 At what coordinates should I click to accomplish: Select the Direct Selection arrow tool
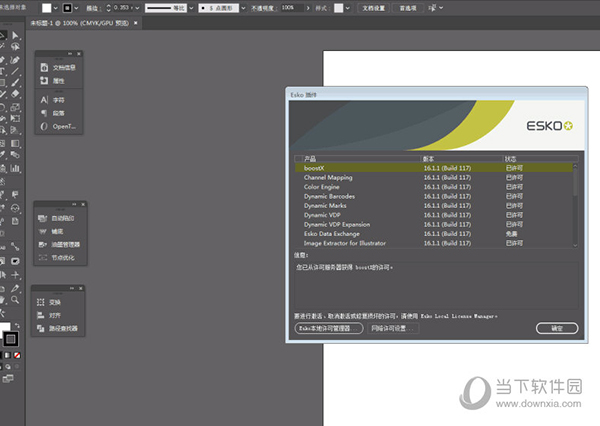tap(15, 36)
